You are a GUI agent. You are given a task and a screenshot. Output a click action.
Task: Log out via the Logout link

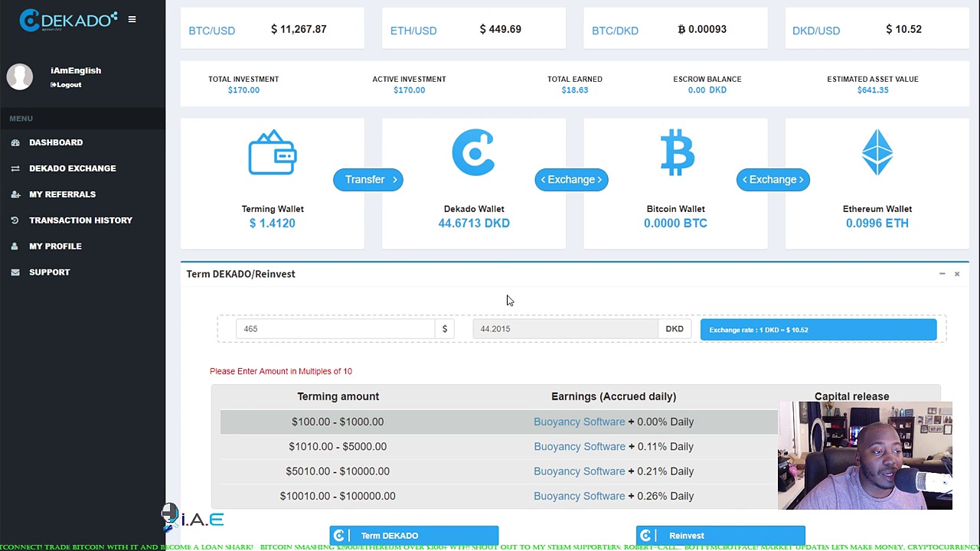(x=66, y=85)
